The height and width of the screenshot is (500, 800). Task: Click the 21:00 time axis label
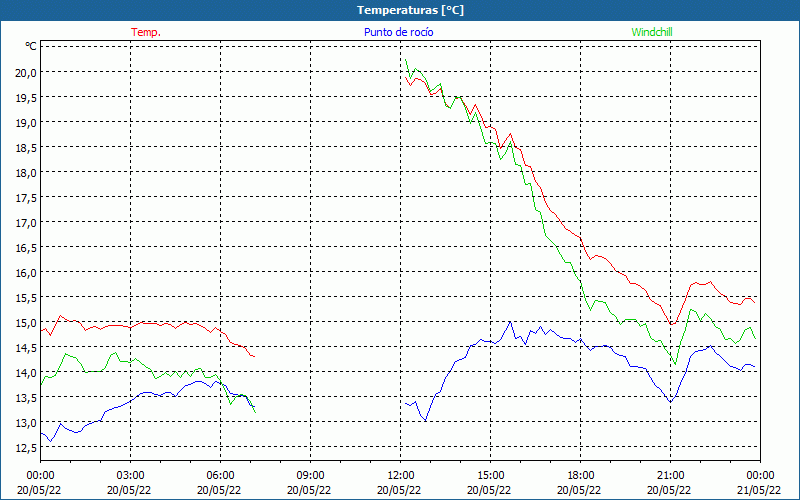670,475
